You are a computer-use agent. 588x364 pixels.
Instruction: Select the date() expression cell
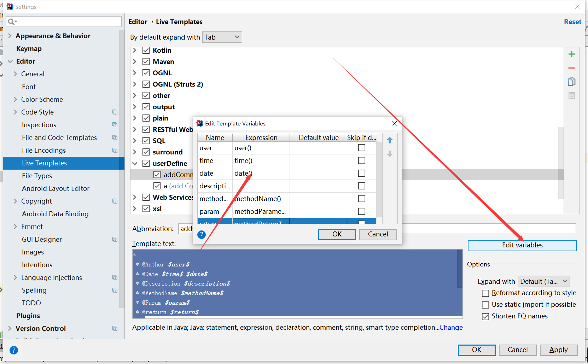(261, 173)
